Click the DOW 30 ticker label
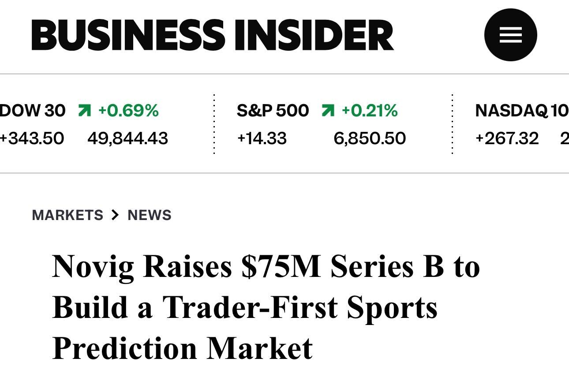The width and height of the screenshot is (569, 392). click(33, 111)
